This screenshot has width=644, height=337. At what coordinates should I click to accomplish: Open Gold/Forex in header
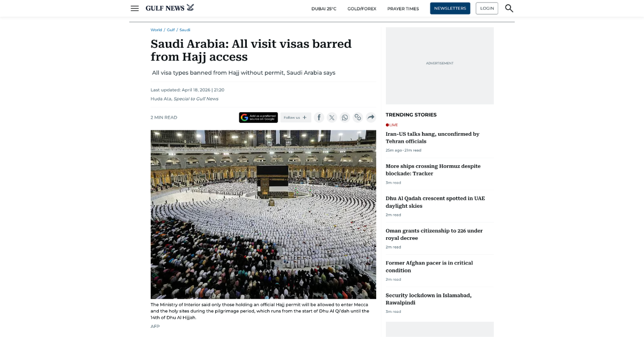[362, 9]
